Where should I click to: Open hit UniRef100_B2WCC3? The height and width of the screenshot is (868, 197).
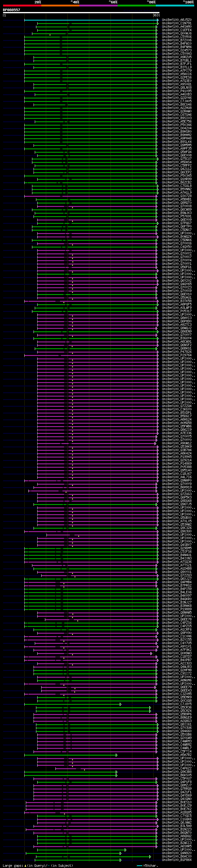[x=177, y=843]
